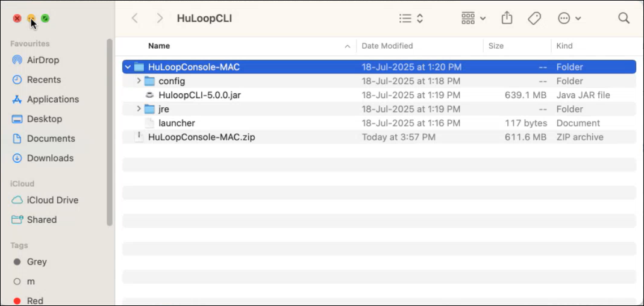Open the search magnifier icon
The width and height of the screenshot is (644, 306).
(x=624, y=18)
